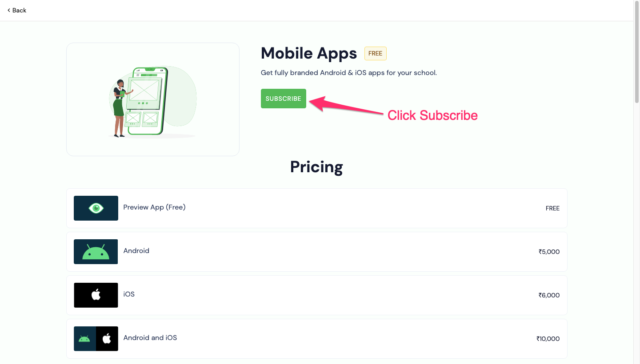640x364 pixels.
Task: Click the Mobile Apps heading
Action: [x=308, y=53]
